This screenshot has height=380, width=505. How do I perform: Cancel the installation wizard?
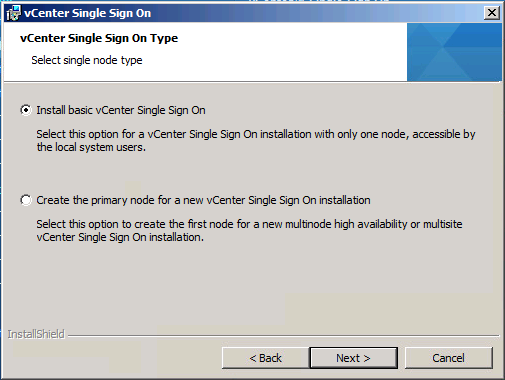[448, 358]
